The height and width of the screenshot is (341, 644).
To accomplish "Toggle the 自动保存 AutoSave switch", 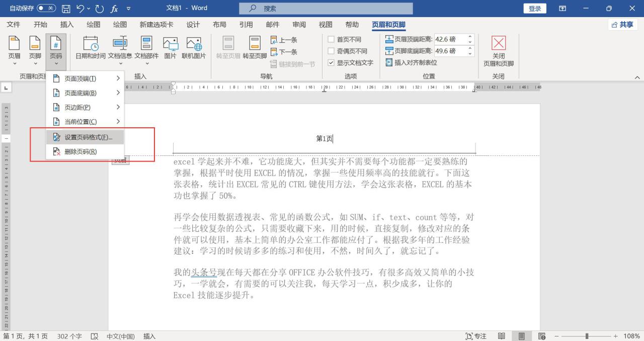I will tap(46, 9).
